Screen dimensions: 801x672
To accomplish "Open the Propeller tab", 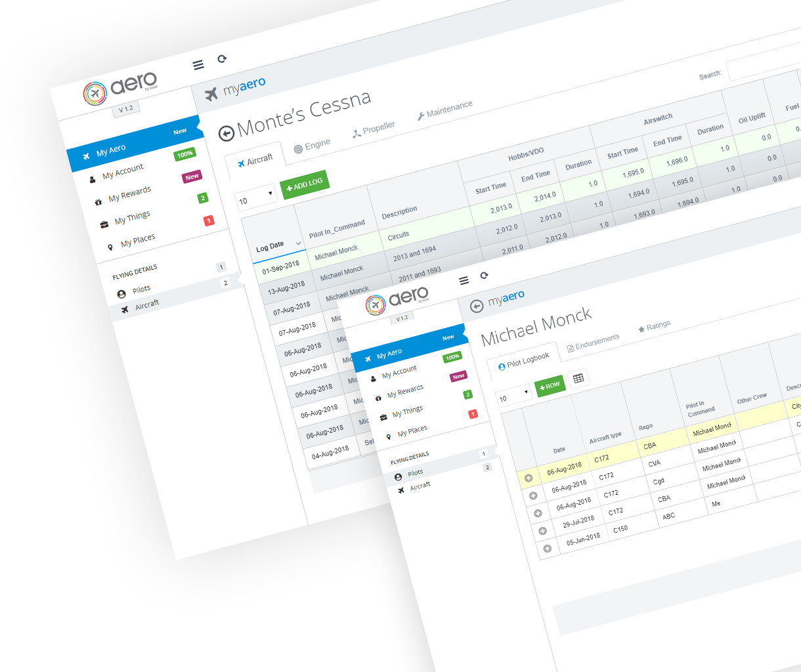I will (x=374, y=129).
